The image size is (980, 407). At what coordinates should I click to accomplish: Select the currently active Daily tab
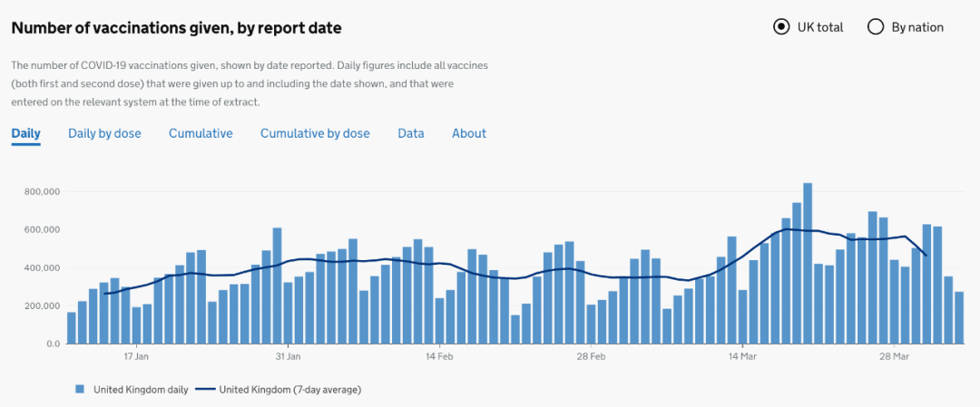[x=25, y=133]
